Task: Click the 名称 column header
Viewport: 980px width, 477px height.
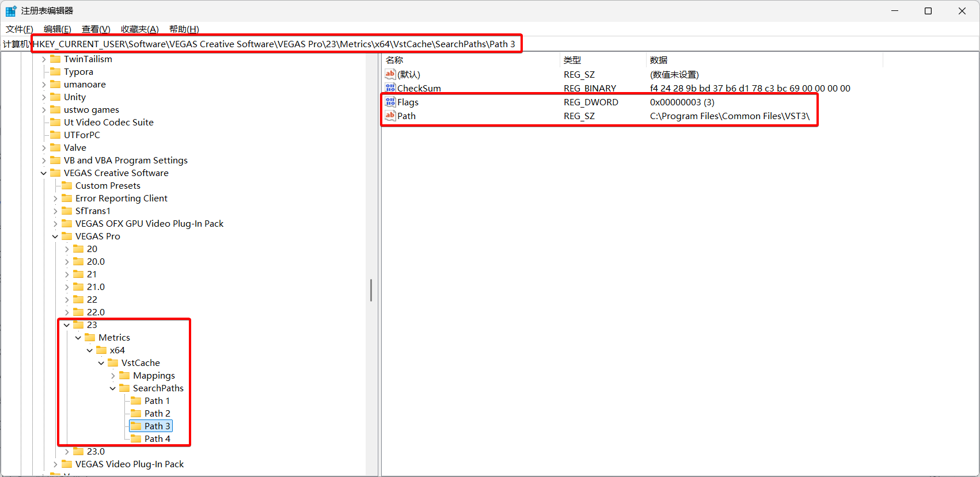Action: click(394, 60)
